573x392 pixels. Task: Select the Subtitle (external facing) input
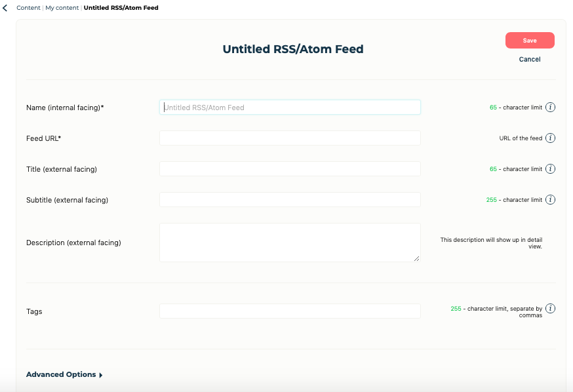pos(290,200)
